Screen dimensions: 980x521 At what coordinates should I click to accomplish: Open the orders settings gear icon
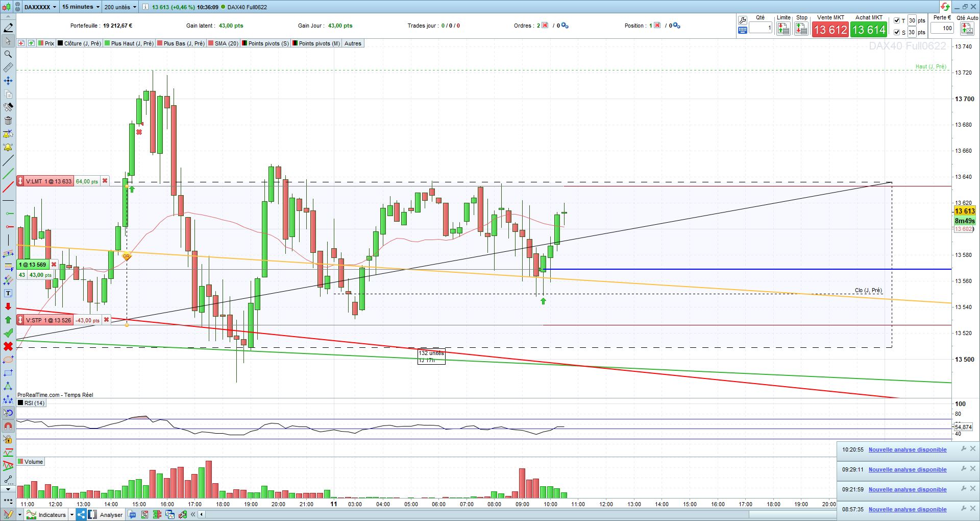tap(563, 26)
